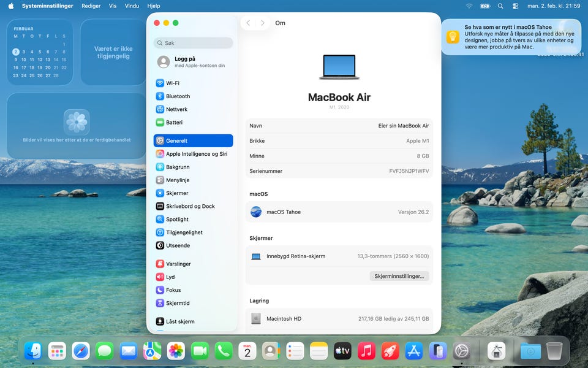
Task: Open Tilgjengelighet settings pane
Action: tap(184, 232)
